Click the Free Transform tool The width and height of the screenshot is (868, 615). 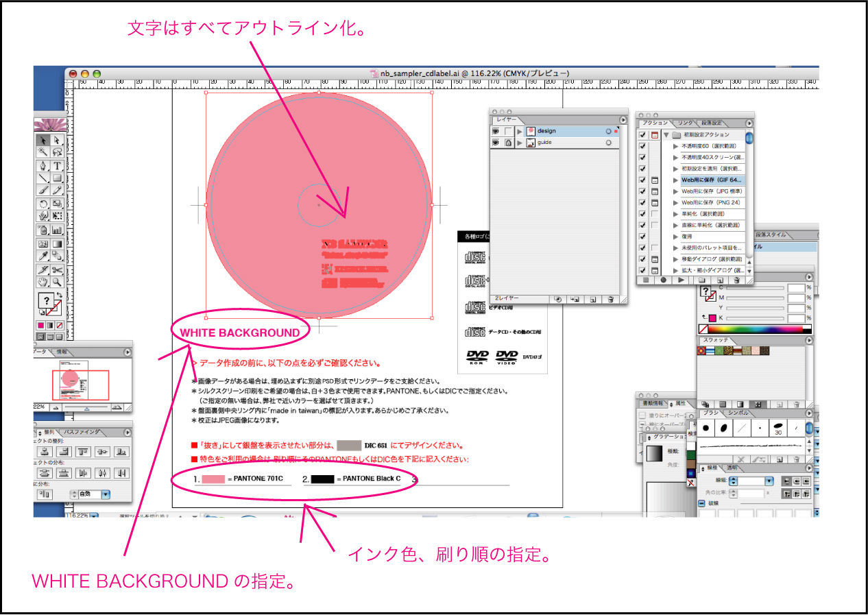pos(57,216)
